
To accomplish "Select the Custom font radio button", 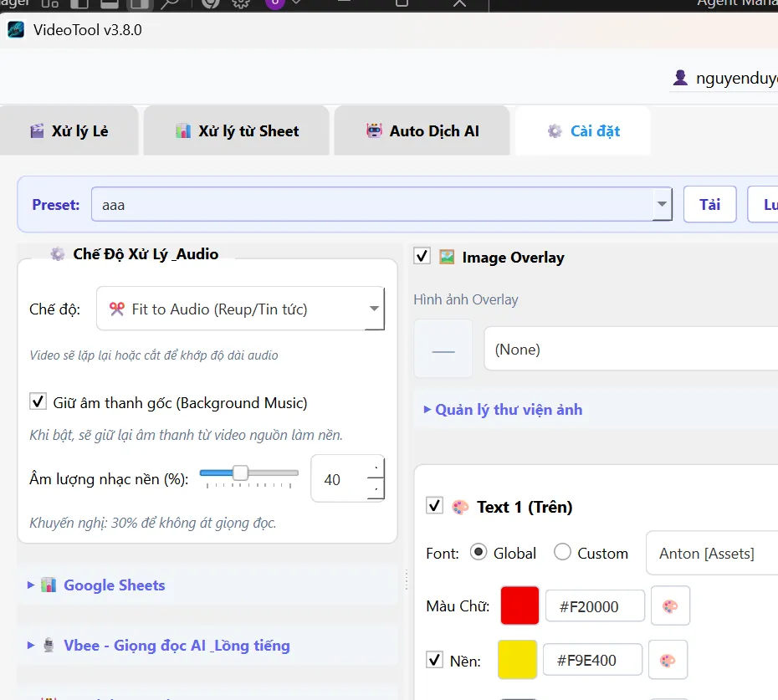I will pos(562,553).
